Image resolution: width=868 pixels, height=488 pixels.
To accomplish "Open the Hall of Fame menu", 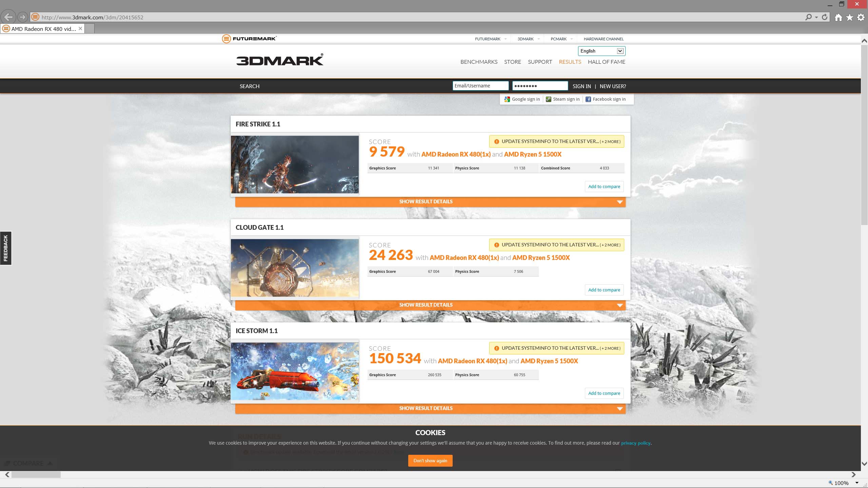I will click(x=607, y=62).
